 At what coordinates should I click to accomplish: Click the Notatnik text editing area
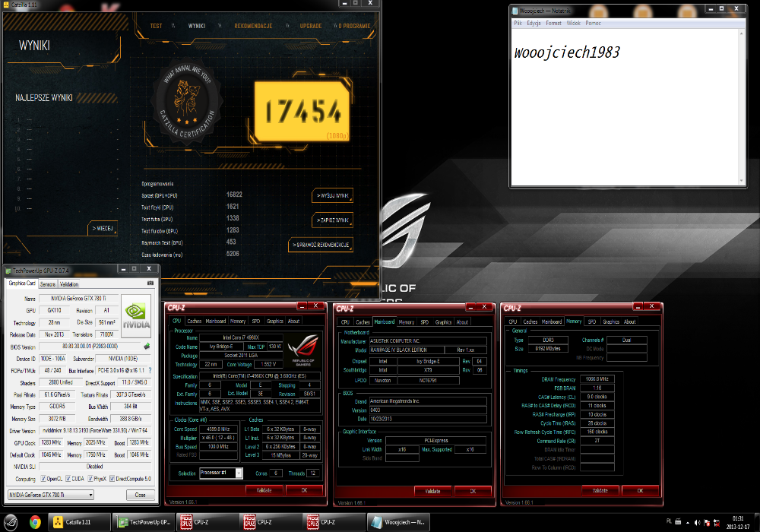tap(625, 106)
